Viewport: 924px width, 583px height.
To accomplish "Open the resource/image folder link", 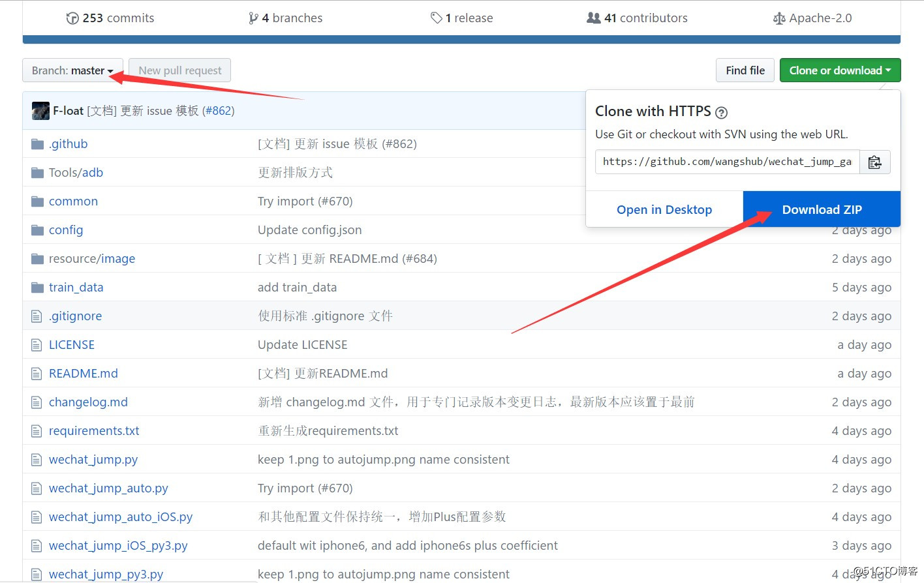I will click(x=92, y=259).
